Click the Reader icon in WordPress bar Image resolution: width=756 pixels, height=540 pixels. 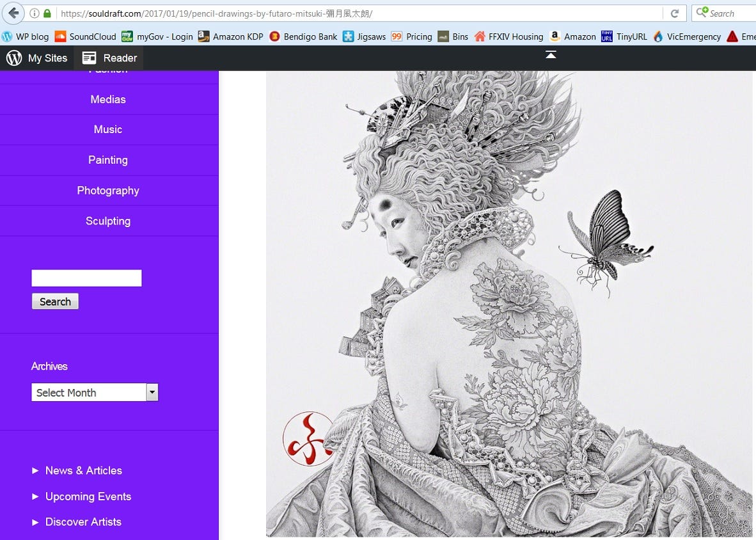89,58
